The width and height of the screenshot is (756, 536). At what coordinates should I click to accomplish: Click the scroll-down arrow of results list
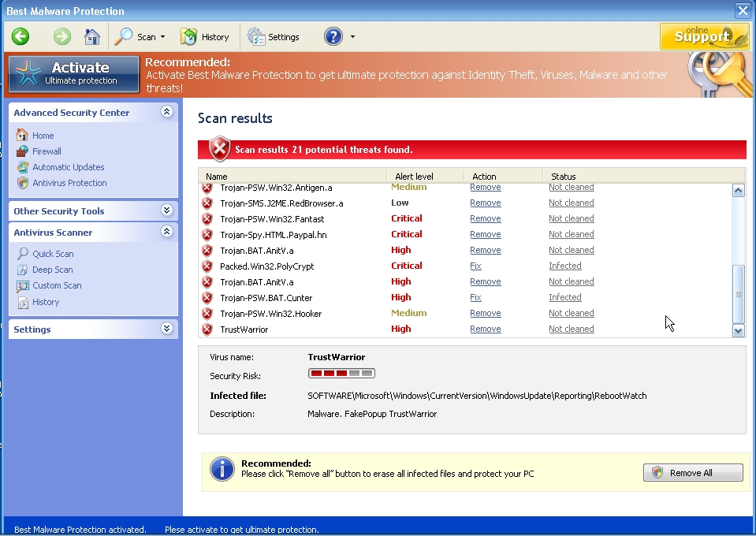click(x=738, y=330)
